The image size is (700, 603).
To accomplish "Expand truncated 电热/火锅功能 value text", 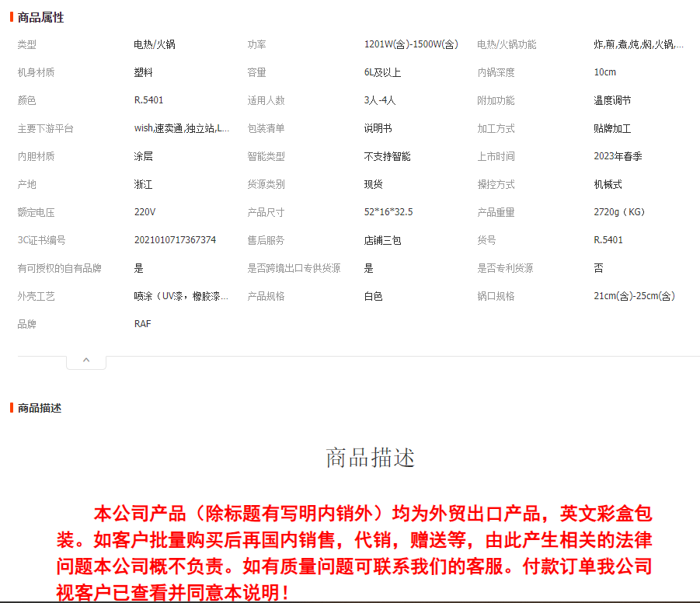I will click(x=638, y=44).
